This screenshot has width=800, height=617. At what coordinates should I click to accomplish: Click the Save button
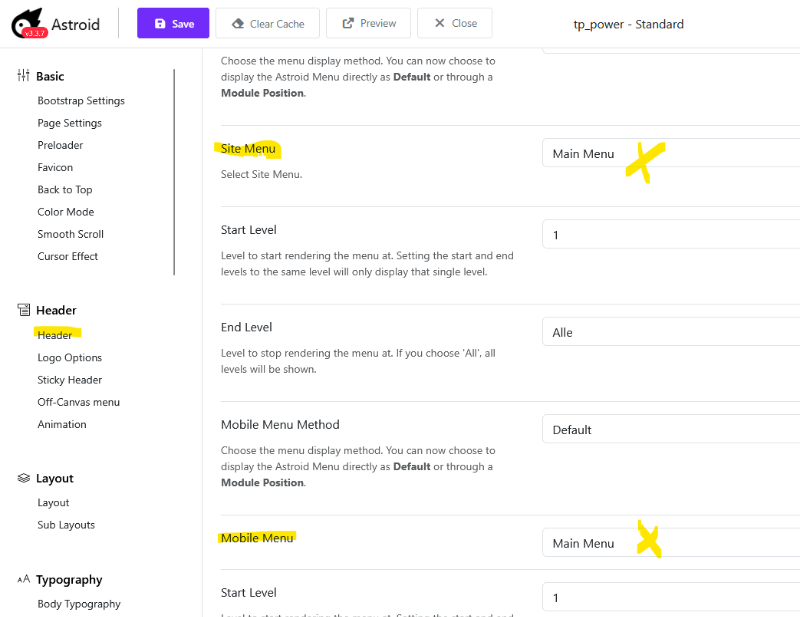[x=173, y=23]
